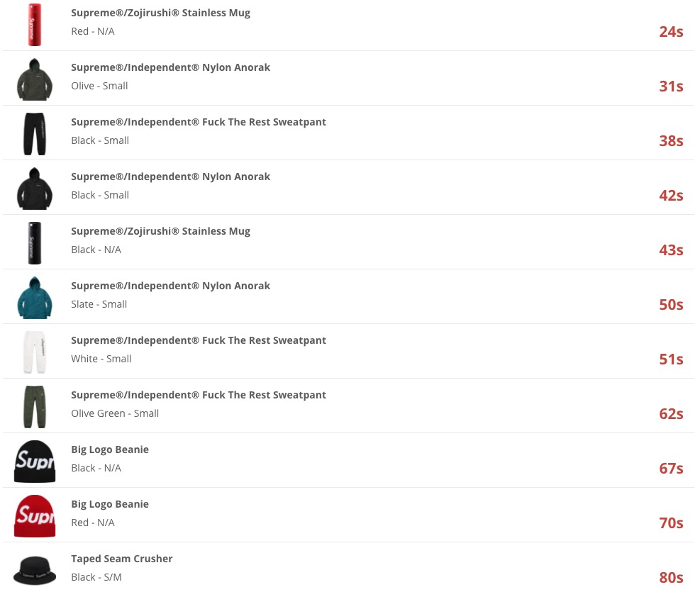The width and height of the screenshot is (700, 592).
Task: Select the 24s sellout time
Action: tap(671, 32)
